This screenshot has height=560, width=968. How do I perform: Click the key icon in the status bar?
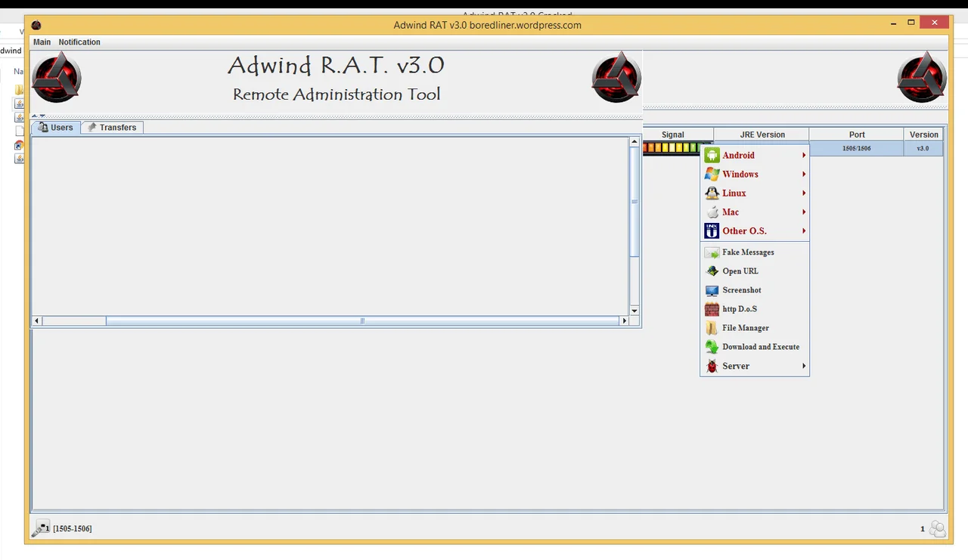42,528
